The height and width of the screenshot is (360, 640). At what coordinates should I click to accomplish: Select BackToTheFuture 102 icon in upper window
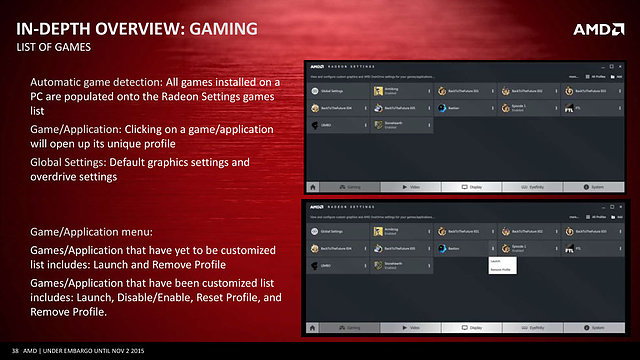[x=506, y=91]
